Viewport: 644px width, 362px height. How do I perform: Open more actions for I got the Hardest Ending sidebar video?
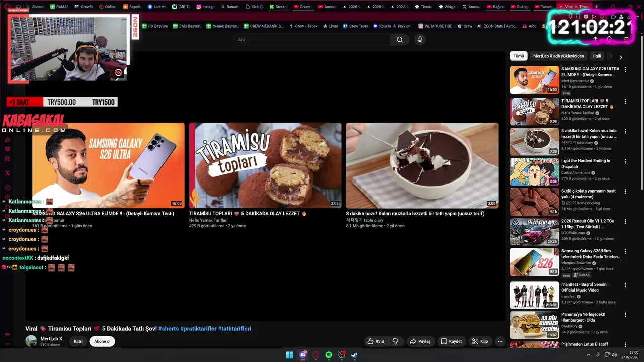click(x=625, y=161)
